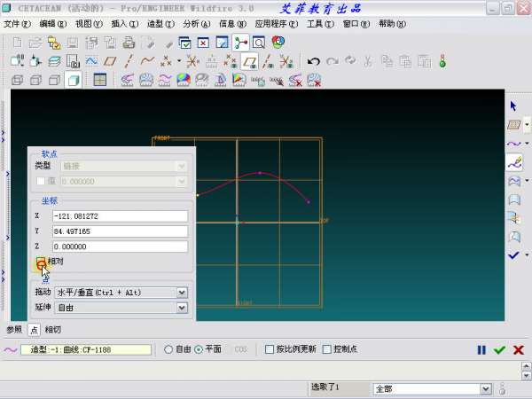Click the window with green checkmark icon
The width and height of the screenshot is (532, 399).
(185, 43)
